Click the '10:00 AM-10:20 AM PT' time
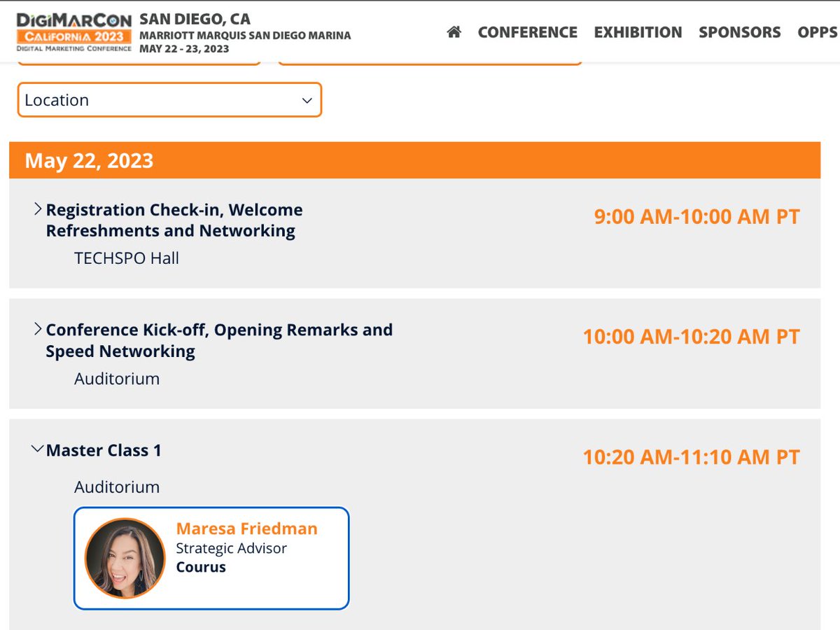 [x=691, y=337]
